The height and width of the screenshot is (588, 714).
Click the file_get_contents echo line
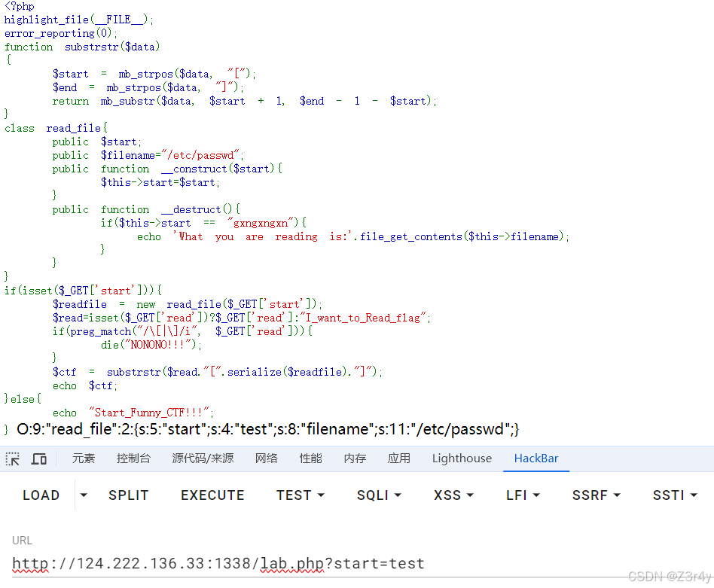[353, 236]
